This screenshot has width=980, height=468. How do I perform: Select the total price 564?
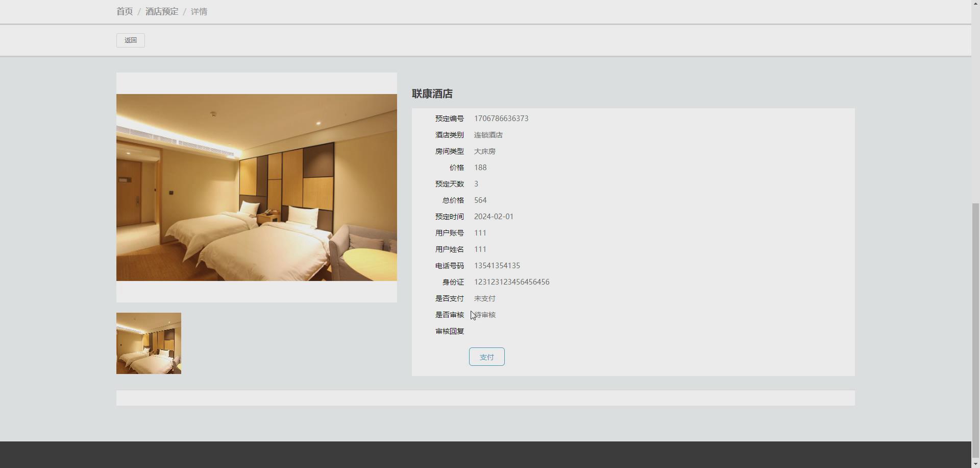point(480,200)
